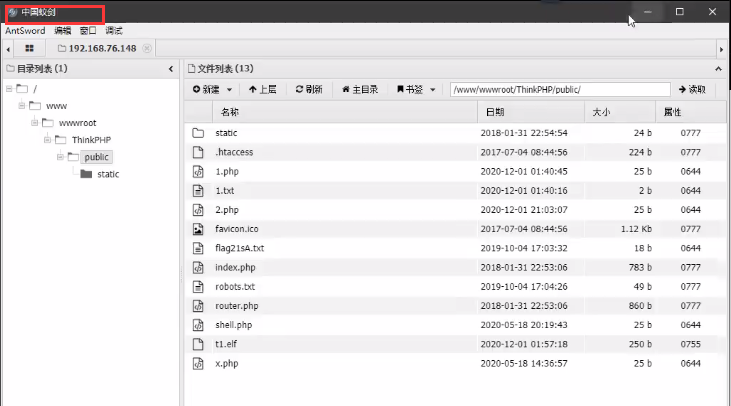Collapse the ThinkPHP folder node
731x406 pixels.
[46, 139]
